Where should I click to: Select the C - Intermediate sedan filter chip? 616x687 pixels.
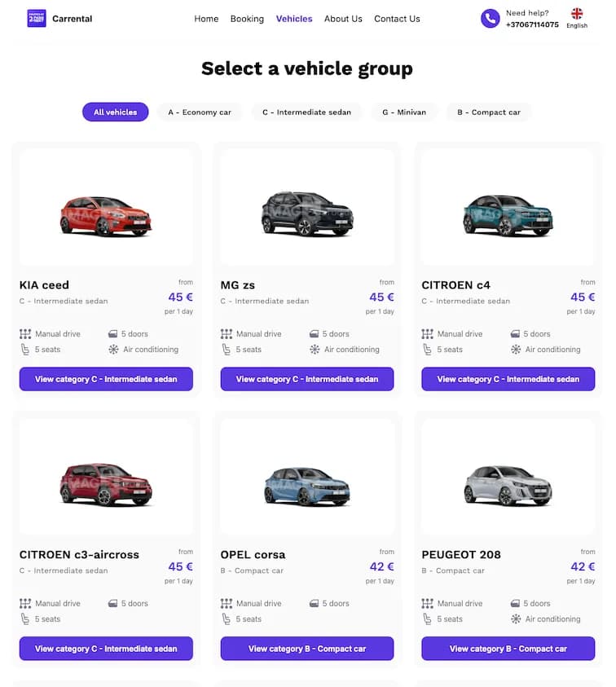(306, 112)
